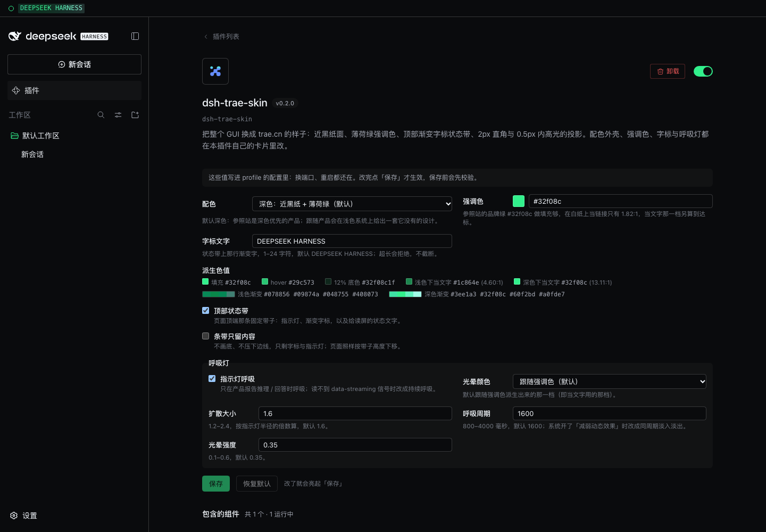
Task: Click the back chevron beside 插件列表
Action: click(206, 37)
